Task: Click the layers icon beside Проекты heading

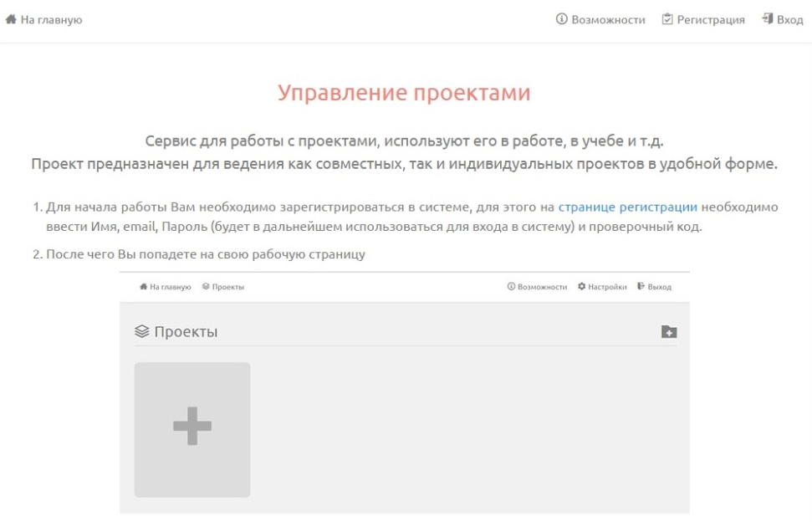Action: pyautogui.click(x=142, y=331)
